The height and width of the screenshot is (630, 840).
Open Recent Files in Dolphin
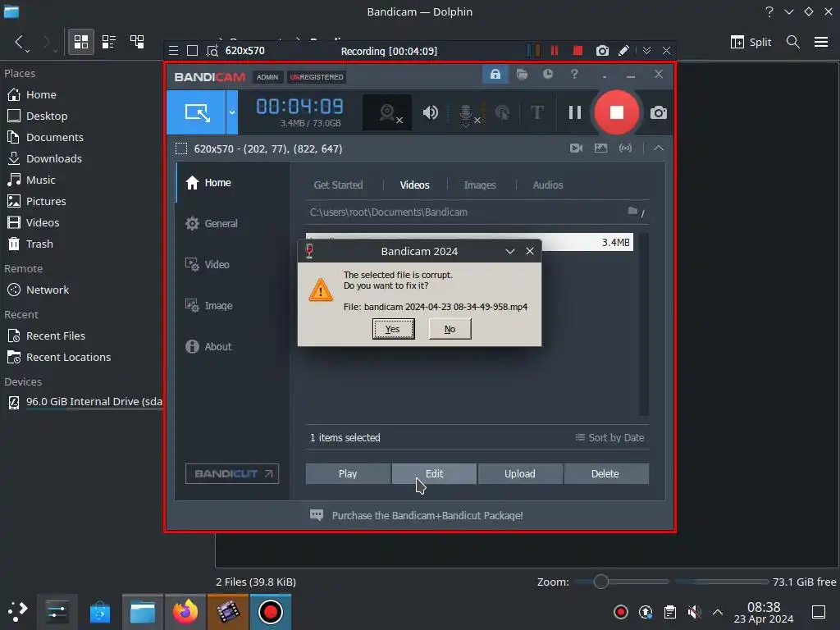pyautogui.click(x=46, y=336)
